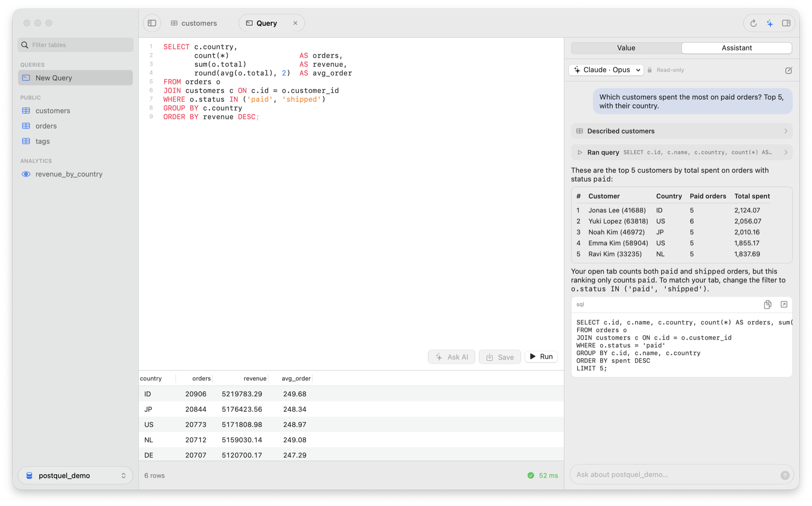812x506 pixels.
Task: Click revenue value 5219783.29
Action: [242, 394]
